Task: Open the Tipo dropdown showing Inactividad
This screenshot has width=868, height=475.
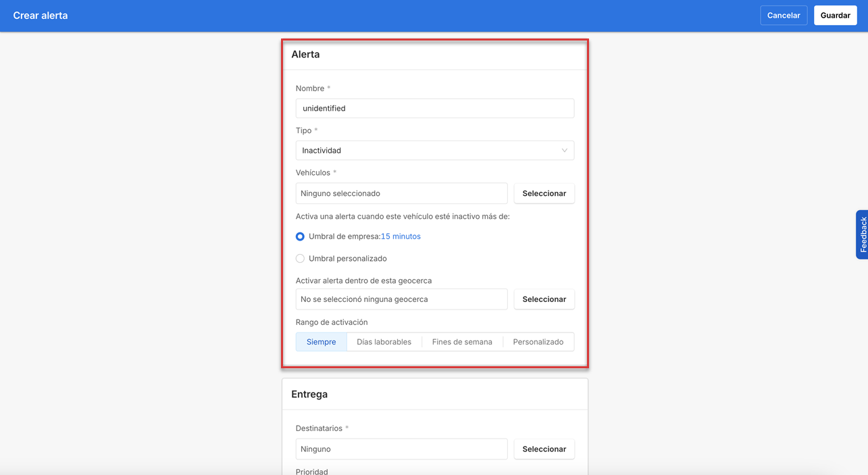Action: coord(434,150)
